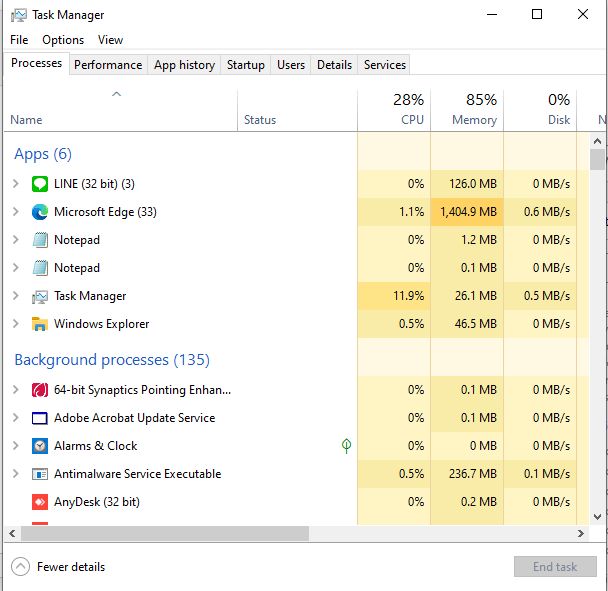
Task: Click the Synaptics Pointing Enhancer red icon
Action: 40,390
